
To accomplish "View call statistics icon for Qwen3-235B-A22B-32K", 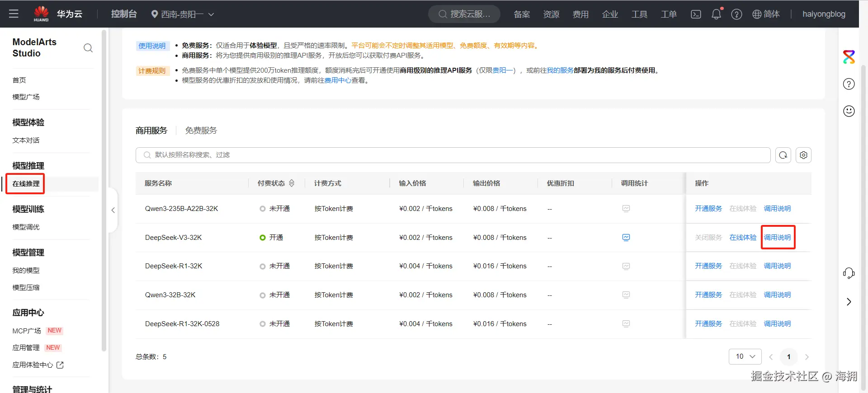I will 626,208.
